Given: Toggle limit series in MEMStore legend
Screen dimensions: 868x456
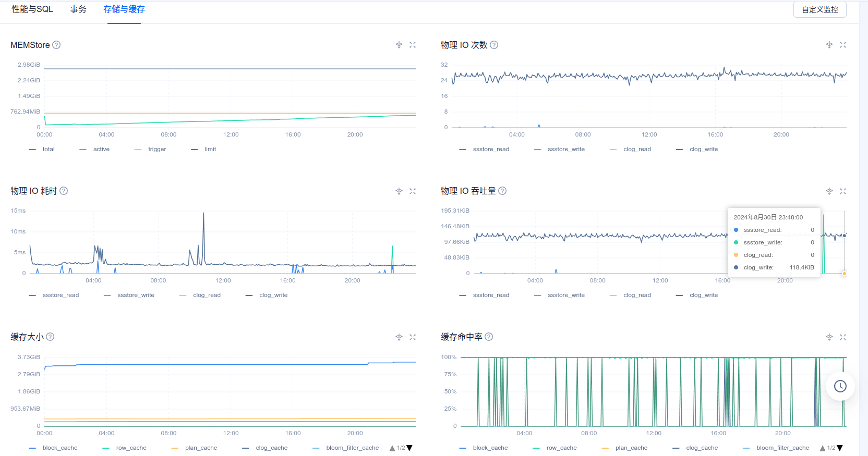Looking at the screenshot, I should 203,149.
